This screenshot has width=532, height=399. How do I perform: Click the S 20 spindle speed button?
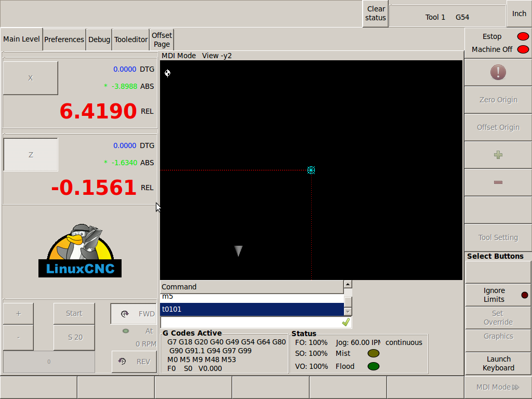pos(74,337)
